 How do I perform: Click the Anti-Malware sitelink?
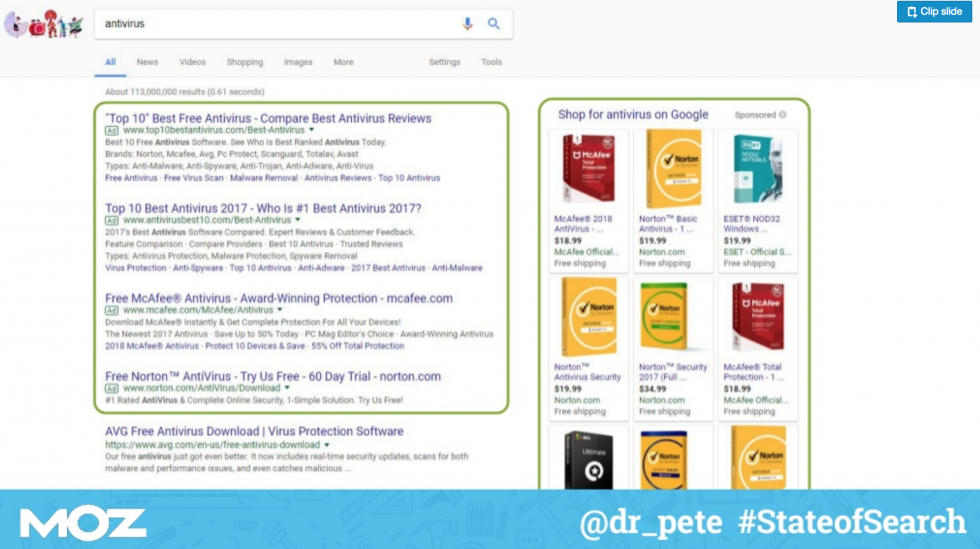click(x=457, y=268)
